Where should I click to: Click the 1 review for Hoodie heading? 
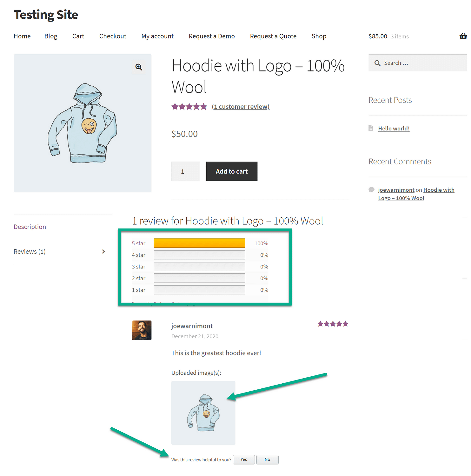(x=227, y=221)
